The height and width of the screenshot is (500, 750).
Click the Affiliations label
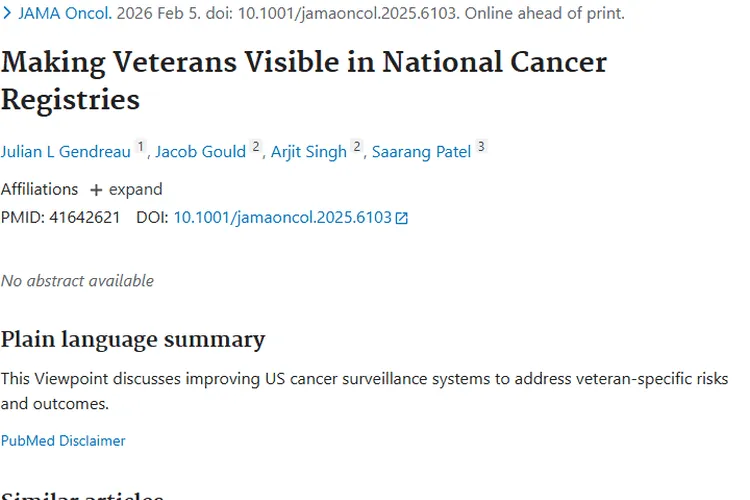coord(39,189)
